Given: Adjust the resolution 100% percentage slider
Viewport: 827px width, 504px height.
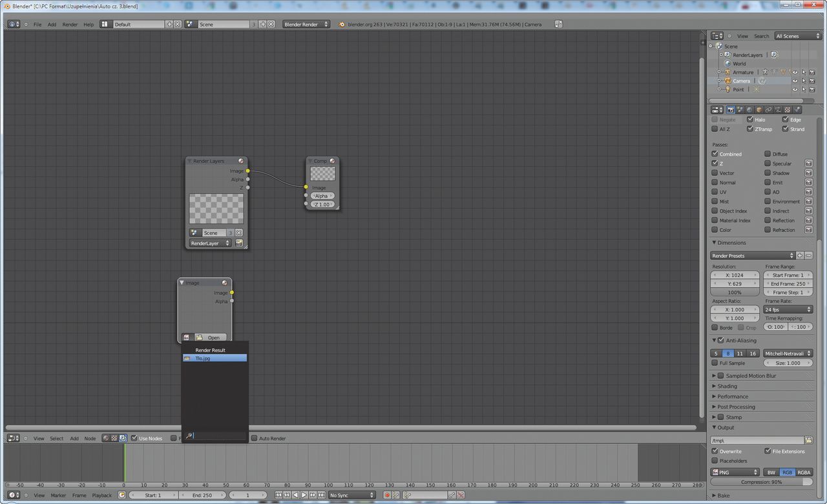Looking at the screenshot, I should coord(735,293).
